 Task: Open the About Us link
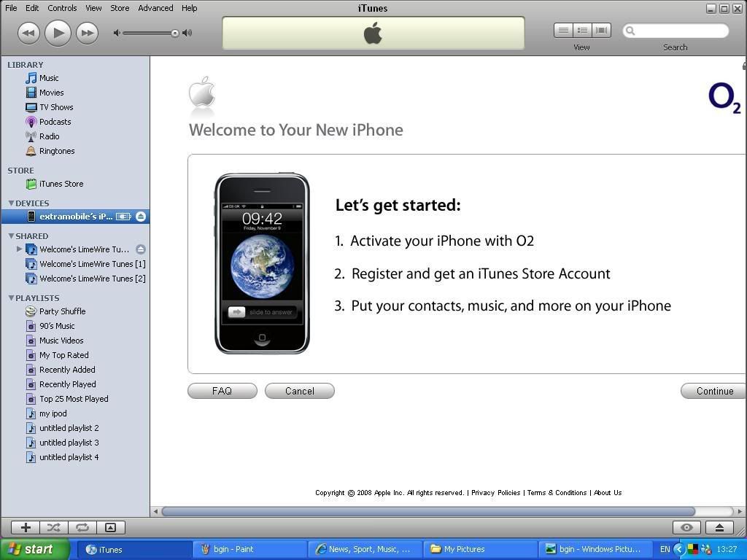pyautogui.click(x=608, y=493)
